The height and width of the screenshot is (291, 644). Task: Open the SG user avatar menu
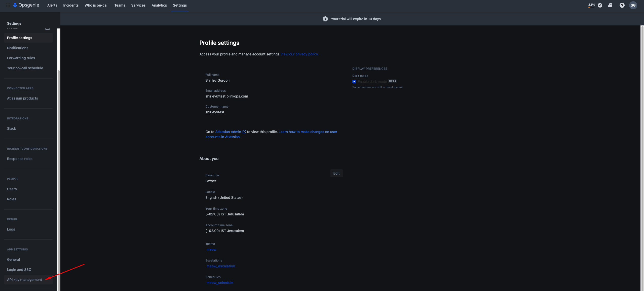tap(633, 5)
